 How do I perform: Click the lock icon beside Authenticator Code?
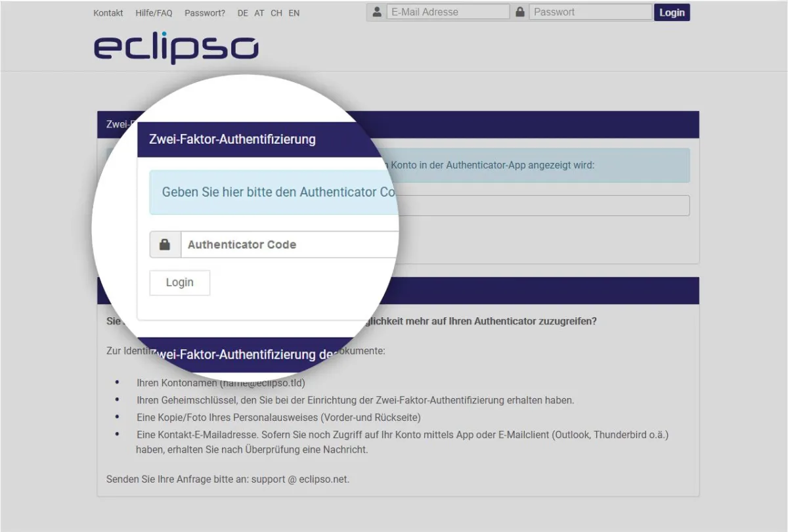coord(165,244)
